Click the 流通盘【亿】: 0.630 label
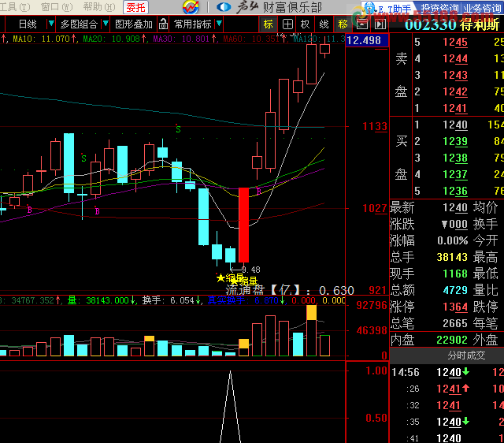Viewport: 504px width, 443px height. coord(290,290)
